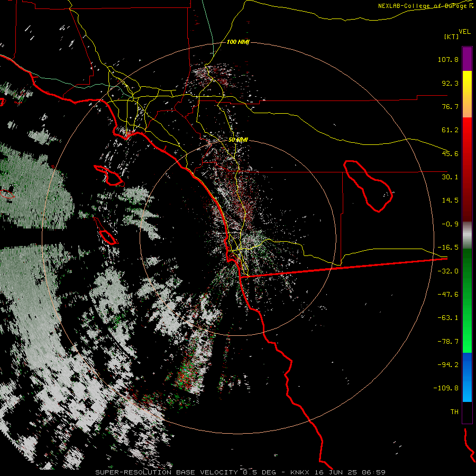Click the -109.8 scale value
This screenshot has width=476, height=476.
[x=446, y=388]
